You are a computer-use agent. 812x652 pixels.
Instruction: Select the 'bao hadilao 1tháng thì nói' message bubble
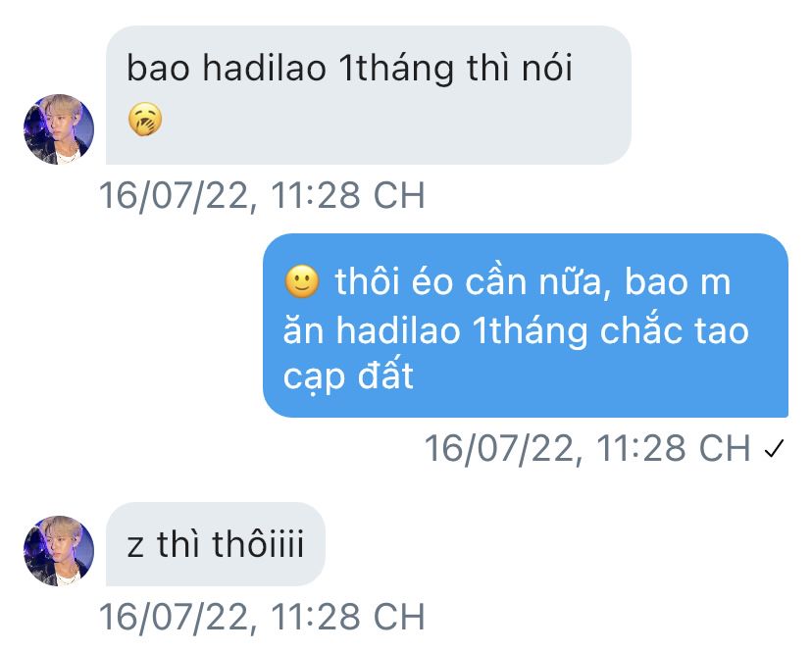coord(368,95)
